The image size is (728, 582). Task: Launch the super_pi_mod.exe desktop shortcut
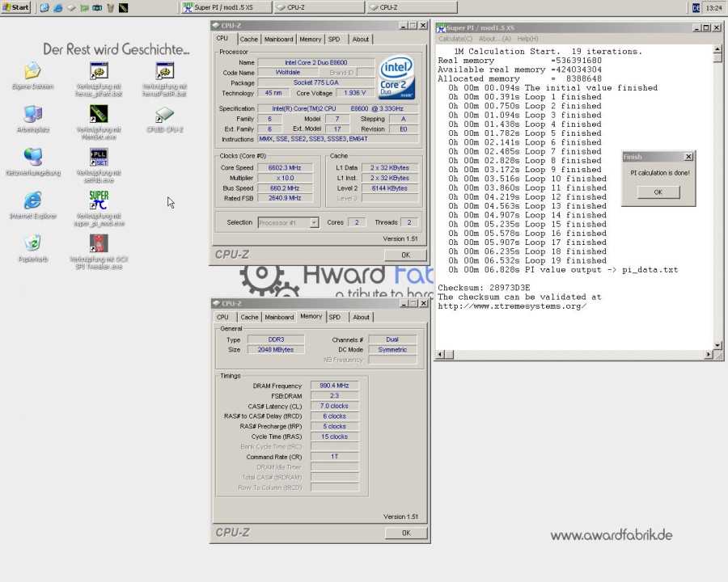pyautogui.click(x=99, y=200)
